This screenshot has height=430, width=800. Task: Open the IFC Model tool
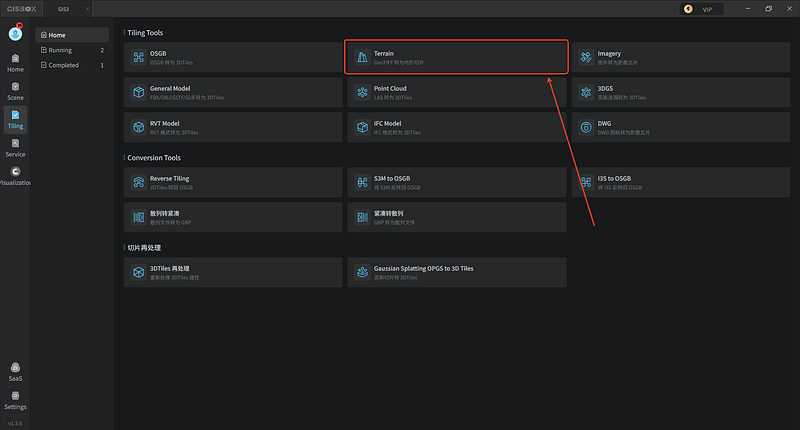[x=457, y=128]
